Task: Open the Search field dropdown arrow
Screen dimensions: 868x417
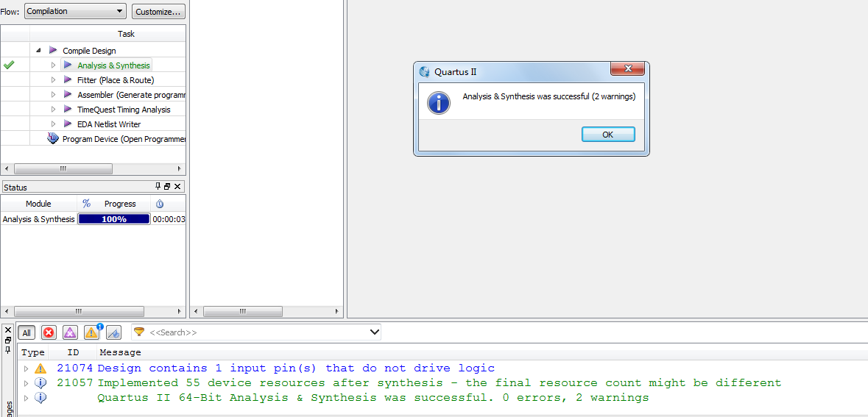Action: click(375, 332)
